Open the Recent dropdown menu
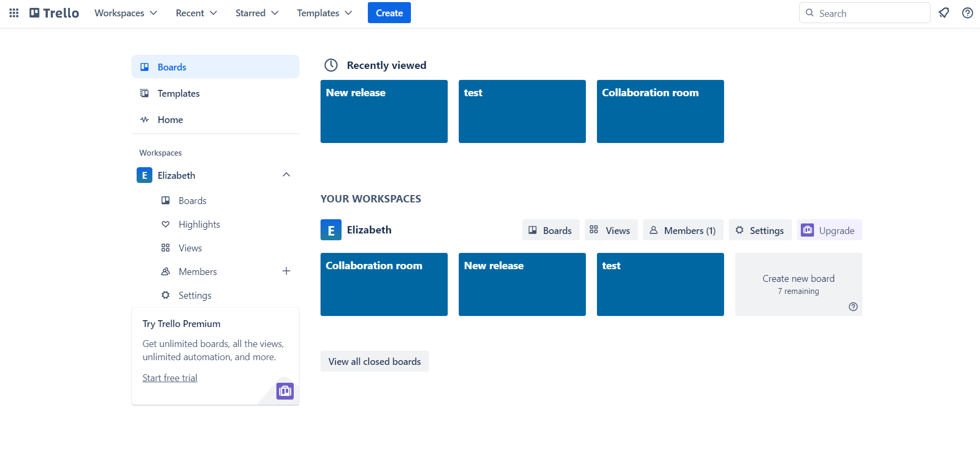The image size is (980, 459). (196, 13)
